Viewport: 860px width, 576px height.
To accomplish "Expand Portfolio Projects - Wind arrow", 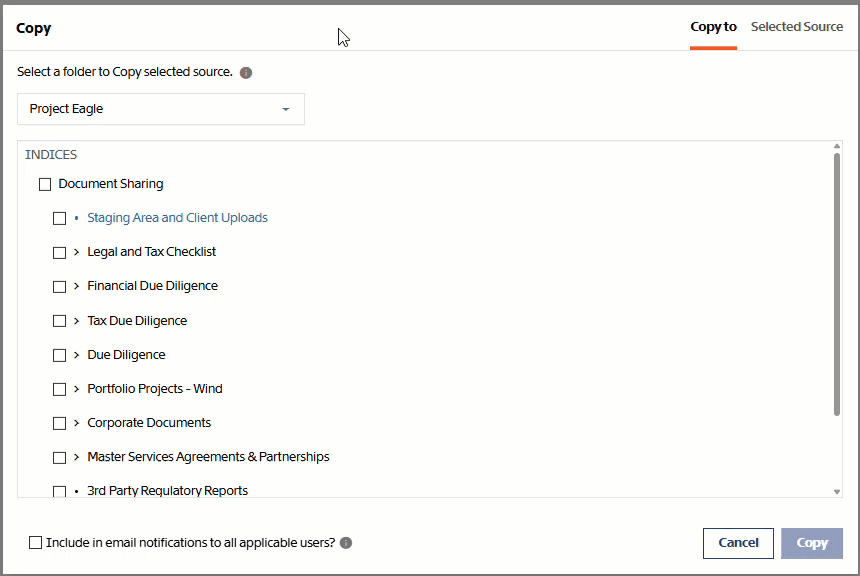I will click(76, 388).
